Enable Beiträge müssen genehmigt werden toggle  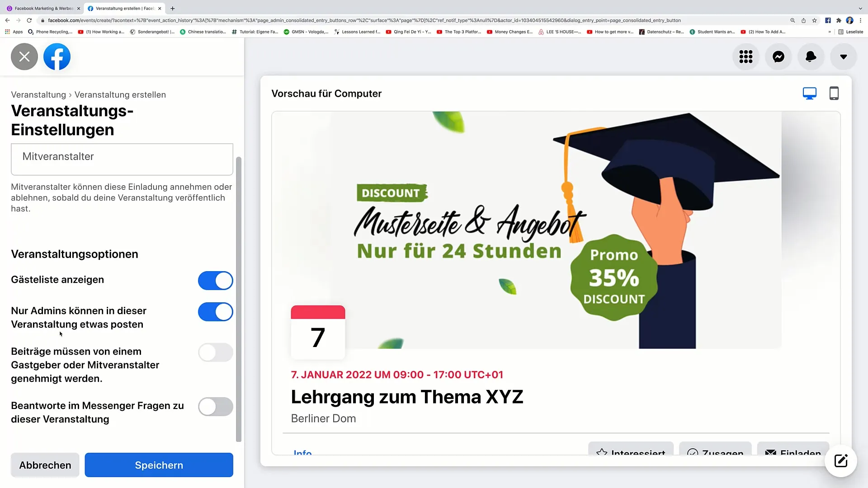click(216, 353)
